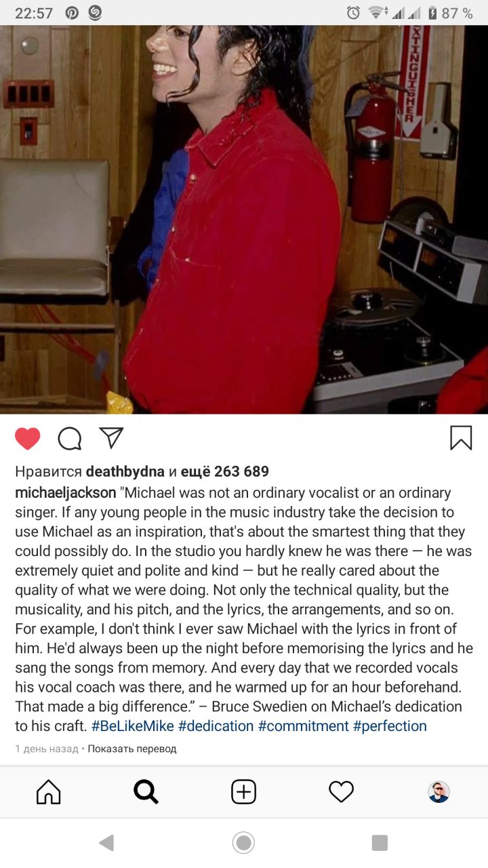Open Activity notifications heart icon
Screen dimensions: 488x868
[x=341, y=791]
